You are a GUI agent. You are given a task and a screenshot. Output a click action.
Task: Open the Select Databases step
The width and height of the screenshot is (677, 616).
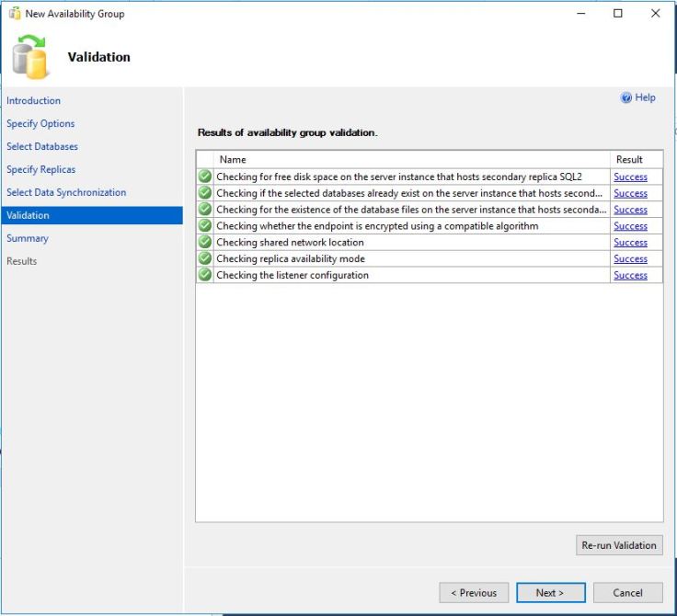42,147
